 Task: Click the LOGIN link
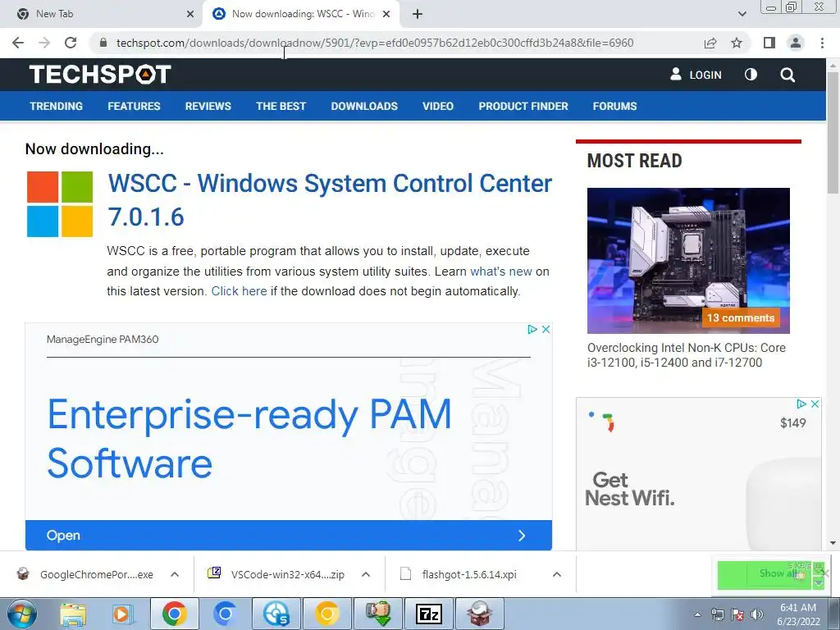(696, 75)
